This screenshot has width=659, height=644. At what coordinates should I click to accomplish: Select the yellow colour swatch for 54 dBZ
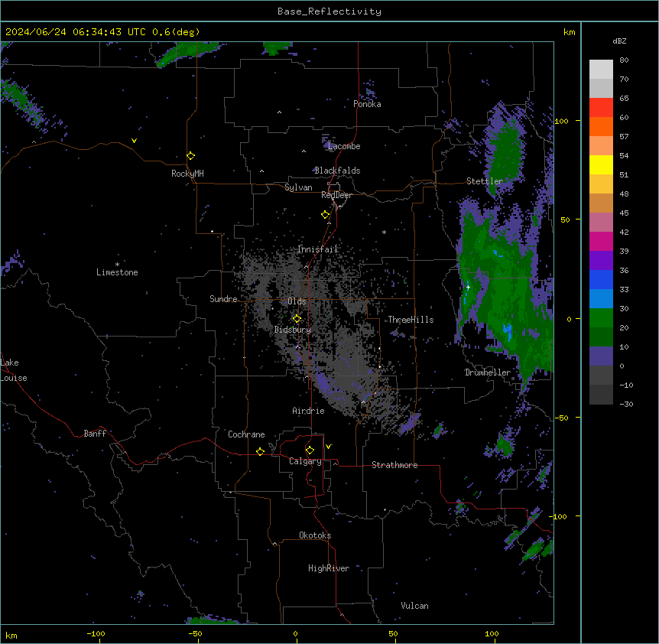pos(601,164)
